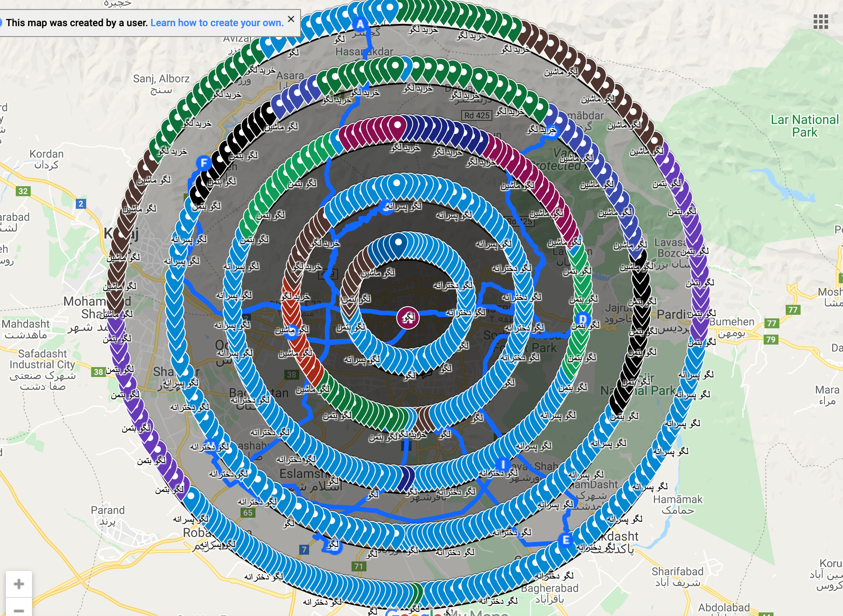Click route waypoint marker D

pos(582,319)
